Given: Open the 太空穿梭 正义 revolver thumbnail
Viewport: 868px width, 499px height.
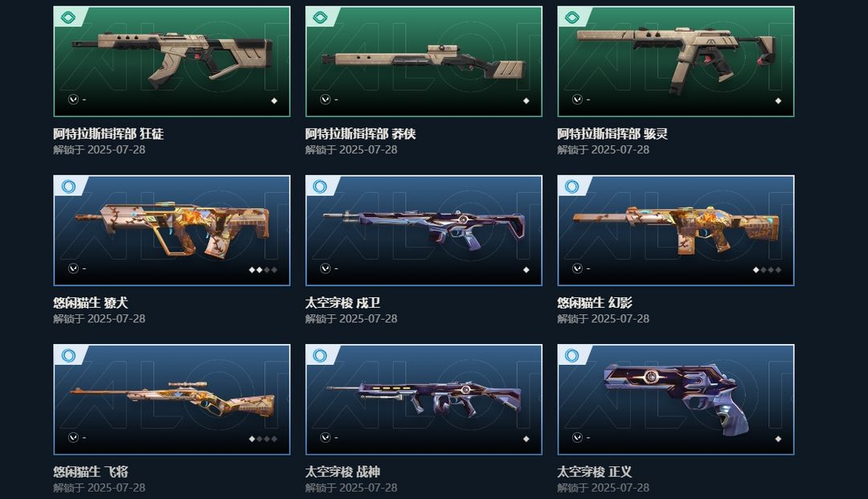Looking at the screenshot, I should [x=675, y=399].
